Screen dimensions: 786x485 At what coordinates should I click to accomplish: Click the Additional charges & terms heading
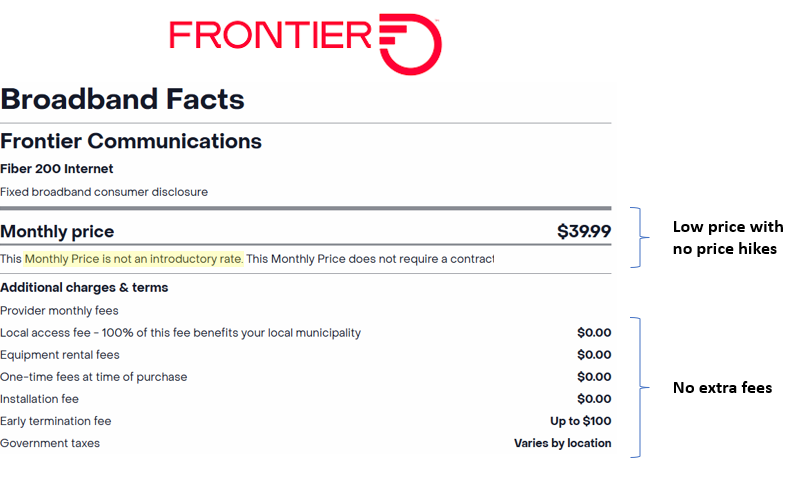(84, 288)
